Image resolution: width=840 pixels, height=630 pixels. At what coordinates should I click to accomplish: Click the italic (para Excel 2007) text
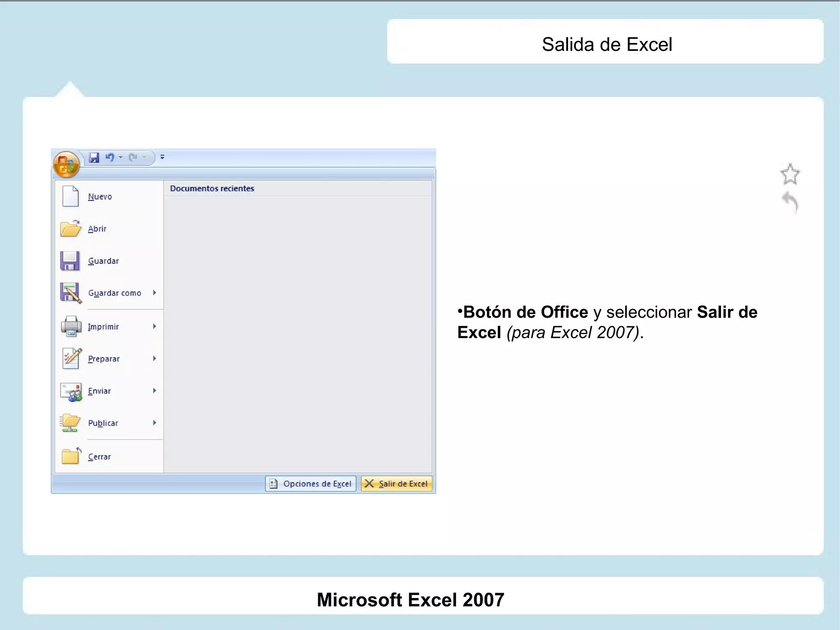click(573, 332)
